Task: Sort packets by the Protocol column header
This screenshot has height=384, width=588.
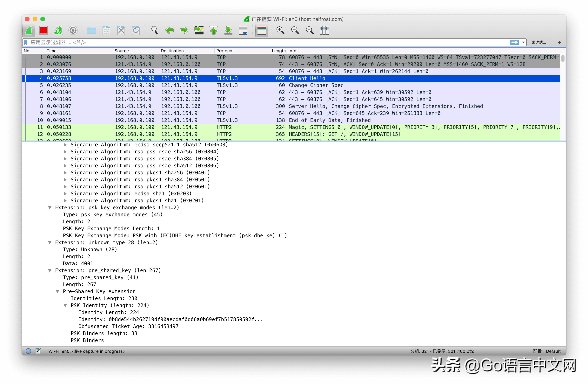Action: (224, 51)
